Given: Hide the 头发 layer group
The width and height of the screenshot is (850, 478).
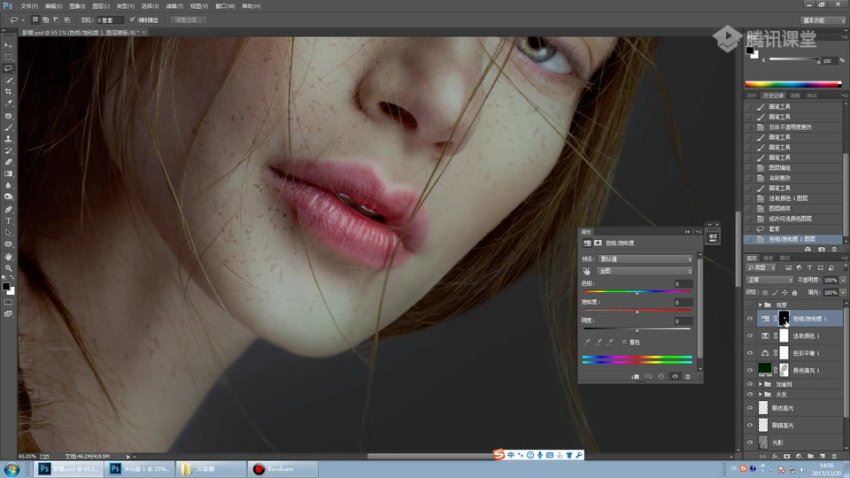Looking at the screenshot, I should tap(750, 395).
